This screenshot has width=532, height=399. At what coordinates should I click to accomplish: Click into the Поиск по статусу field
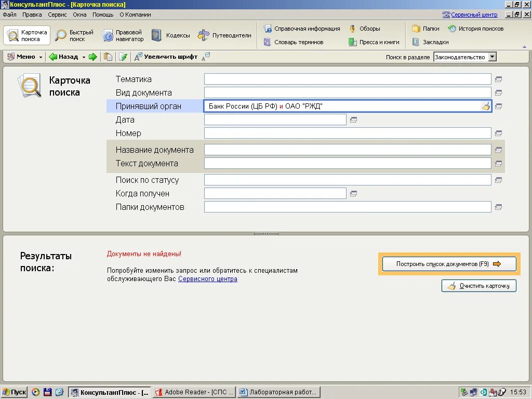[x=348, y=180]
